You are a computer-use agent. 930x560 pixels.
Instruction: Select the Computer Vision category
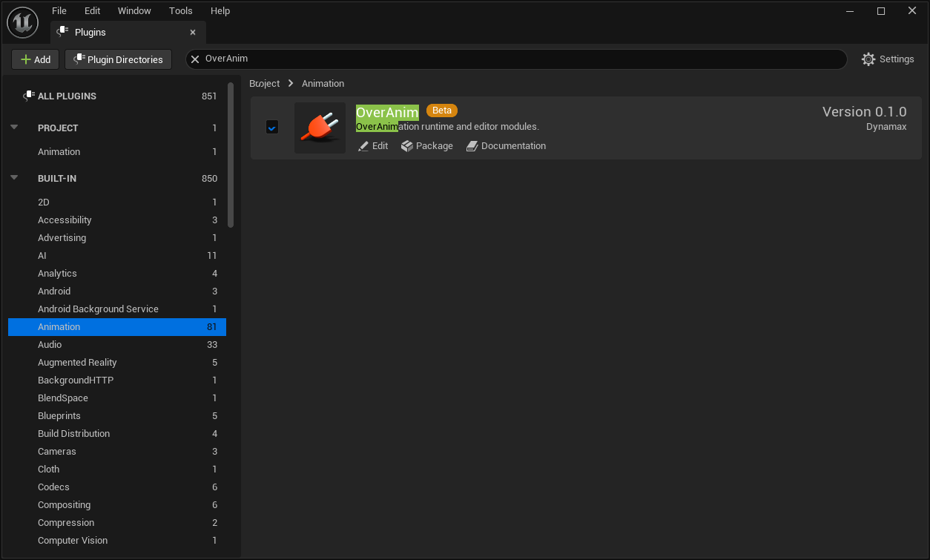click(x=117, y=540)
